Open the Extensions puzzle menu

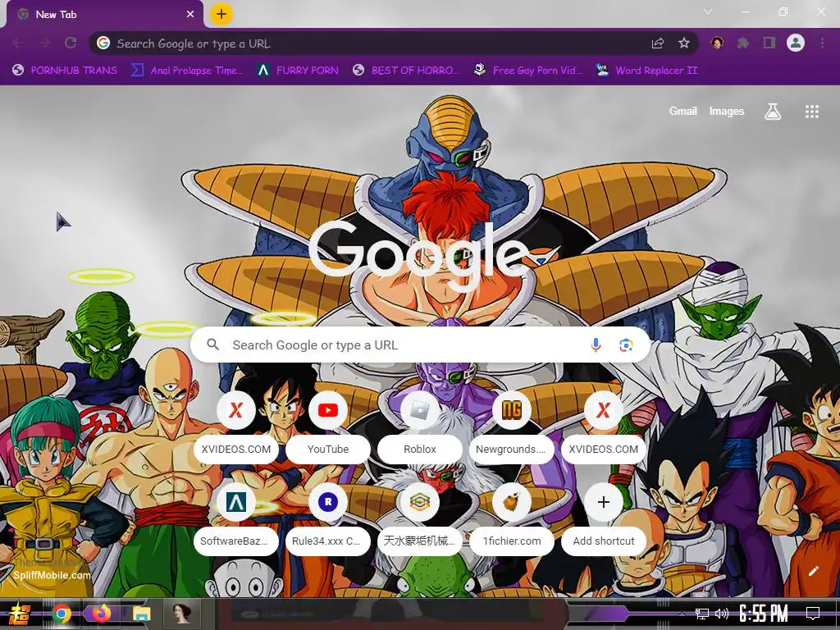[743, 43]
